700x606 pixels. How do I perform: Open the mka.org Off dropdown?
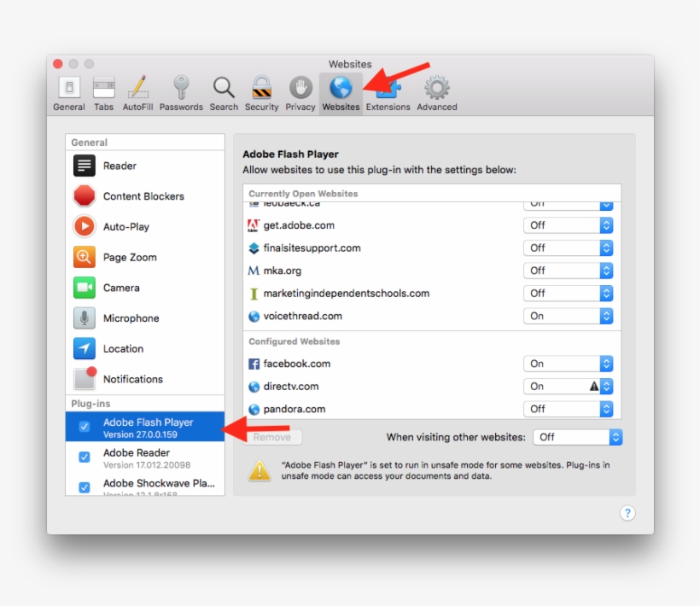pos(568,271)
